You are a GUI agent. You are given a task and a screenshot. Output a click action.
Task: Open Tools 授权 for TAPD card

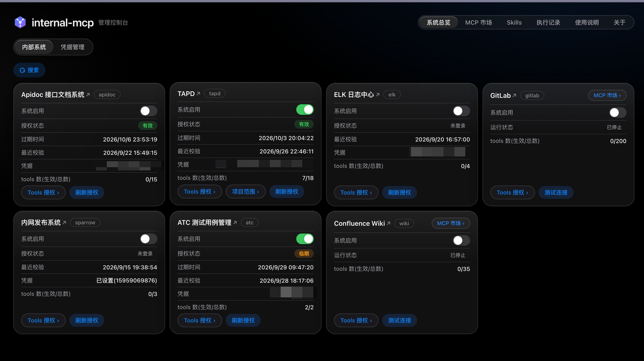coord(200,191)
